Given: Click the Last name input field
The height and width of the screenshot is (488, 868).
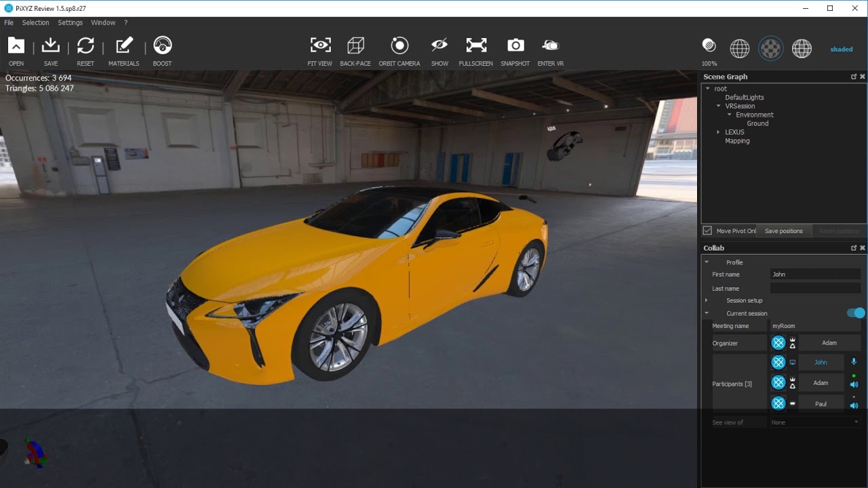Looking at the screenshot, I should [x=815, y=288].
